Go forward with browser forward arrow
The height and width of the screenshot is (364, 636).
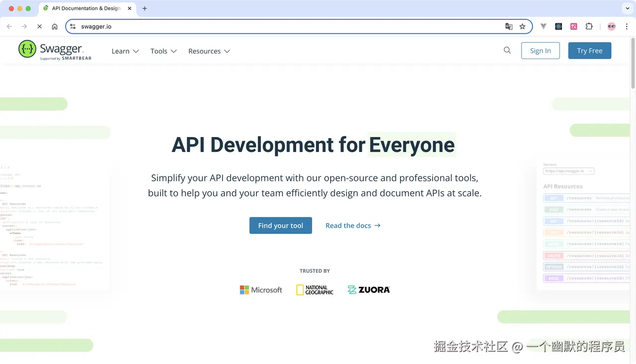click(24, 26)
